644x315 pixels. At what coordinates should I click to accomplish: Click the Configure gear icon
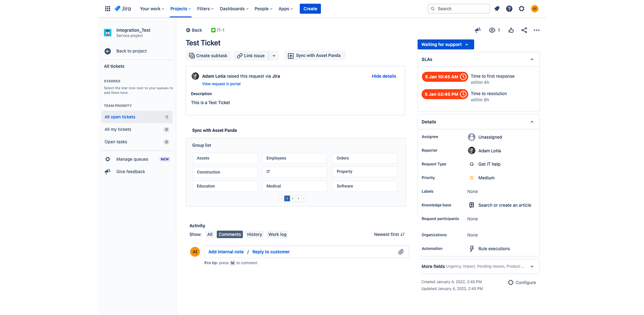(x=511, y=282)
